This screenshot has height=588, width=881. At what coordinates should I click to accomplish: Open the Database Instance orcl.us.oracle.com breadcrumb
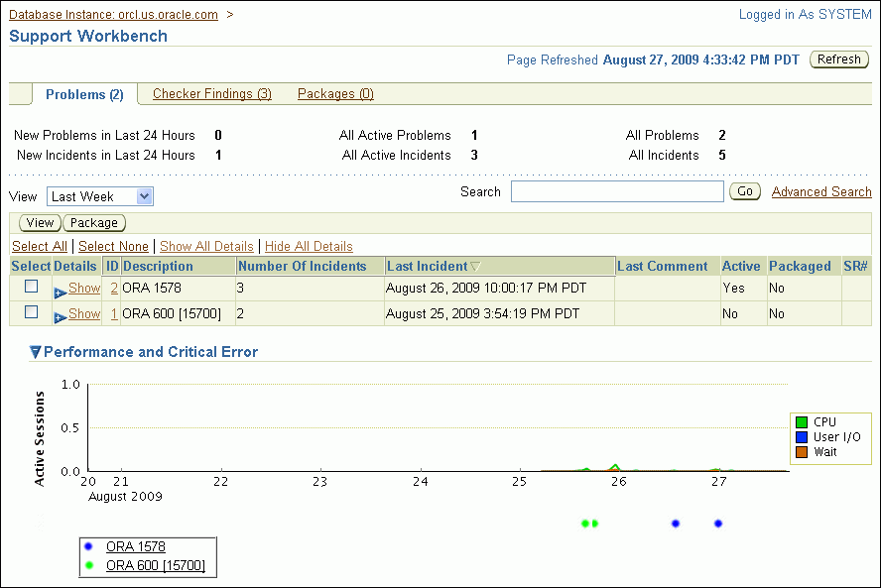coord(113,15)
